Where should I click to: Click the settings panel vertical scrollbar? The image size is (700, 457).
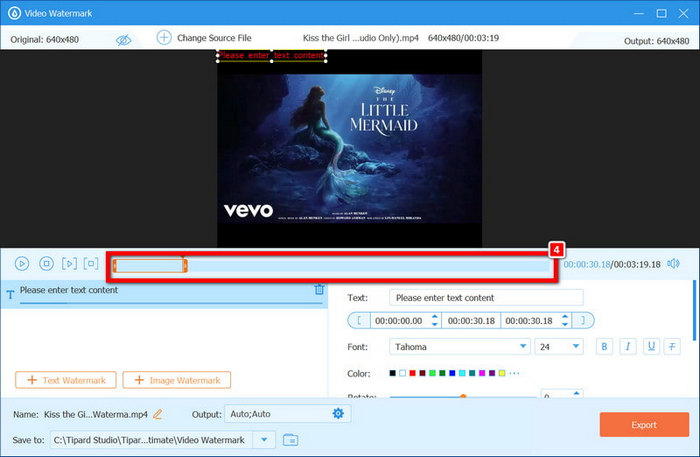[694, 310]
